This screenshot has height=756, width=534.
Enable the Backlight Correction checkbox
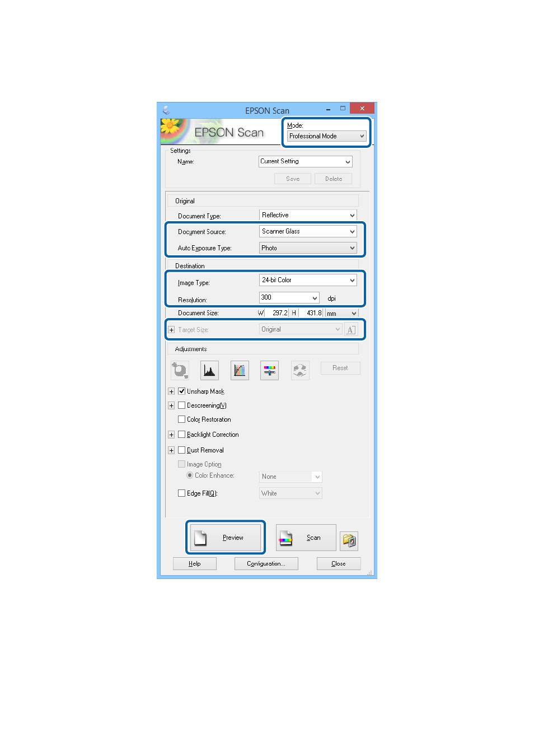coord(181,434)
